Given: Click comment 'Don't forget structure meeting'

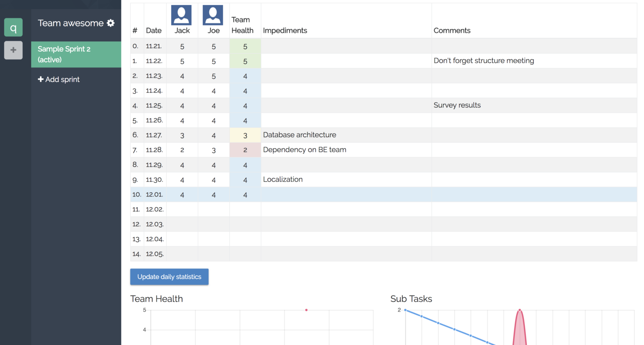Looking at the screenshot, I should point(484,61).
